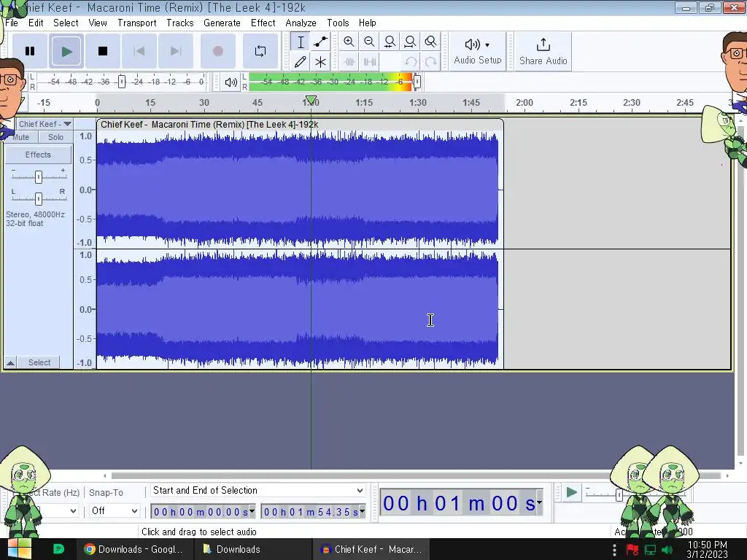This screenshot has height=560, width=747.
Task: Adjust the playback level slider
Action: pos(417,82)
